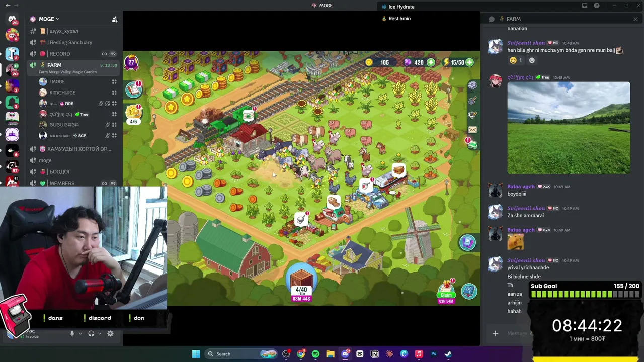Add more energy with the green plus button
Image resolution: width=644 pixels, height=362 pixels.
[469, 62]
